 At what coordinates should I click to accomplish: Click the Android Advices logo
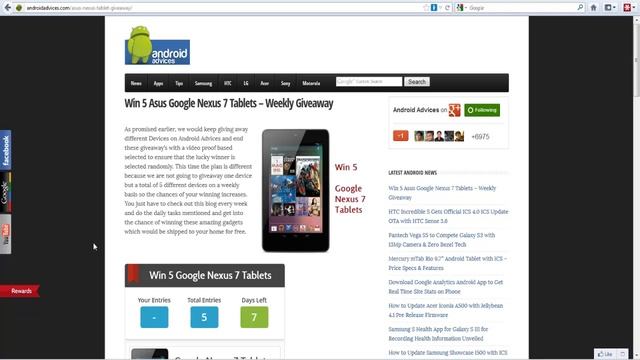pyautogui.click(x=157, y=45)
